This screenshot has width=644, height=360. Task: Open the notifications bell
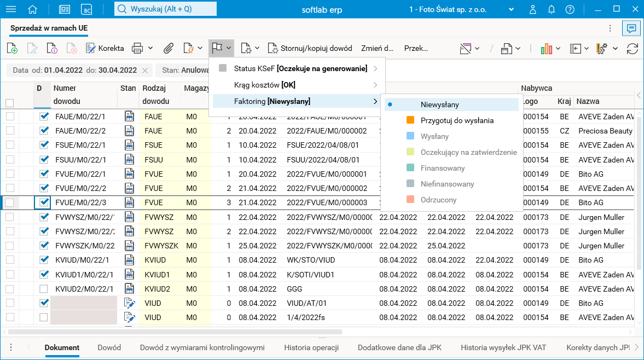coord(552,9)
